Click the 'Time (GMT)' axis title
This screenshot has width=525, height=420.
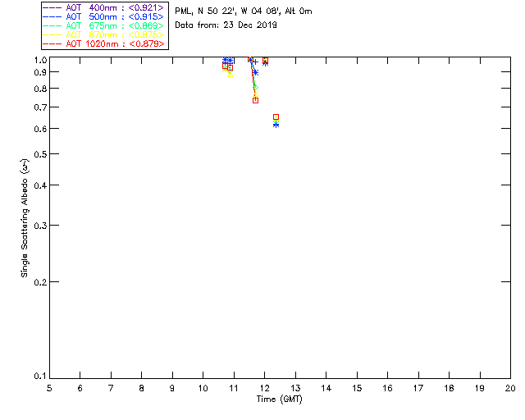(280, 399)
